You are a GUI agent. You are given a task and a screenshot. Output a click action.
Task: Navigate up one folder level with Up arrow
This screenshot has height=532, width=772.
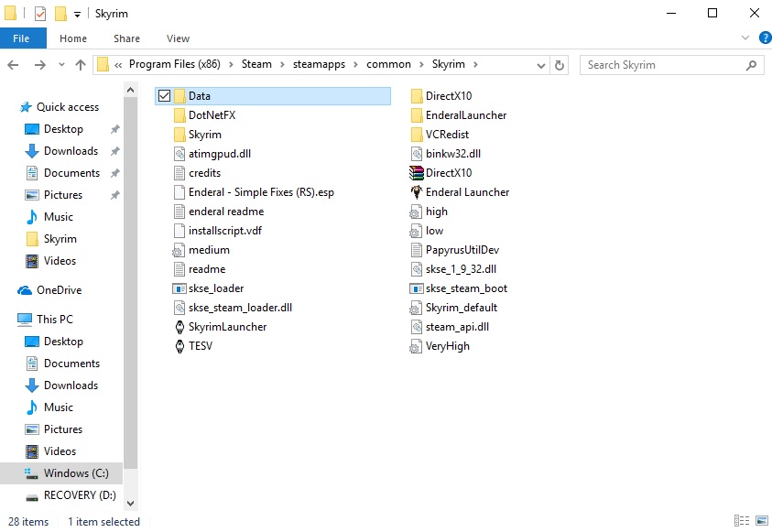(81, 65)
